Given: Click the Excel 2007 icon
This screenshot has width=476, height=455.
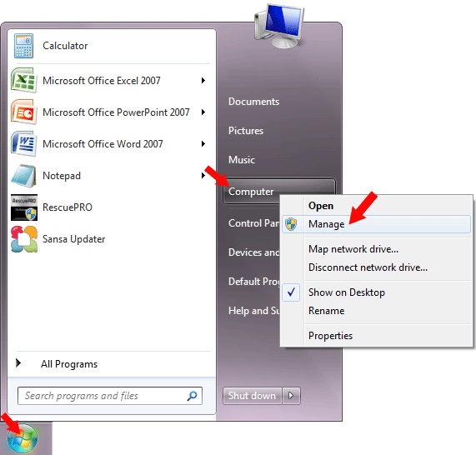Looking at the screenshot, I should 23,80.
